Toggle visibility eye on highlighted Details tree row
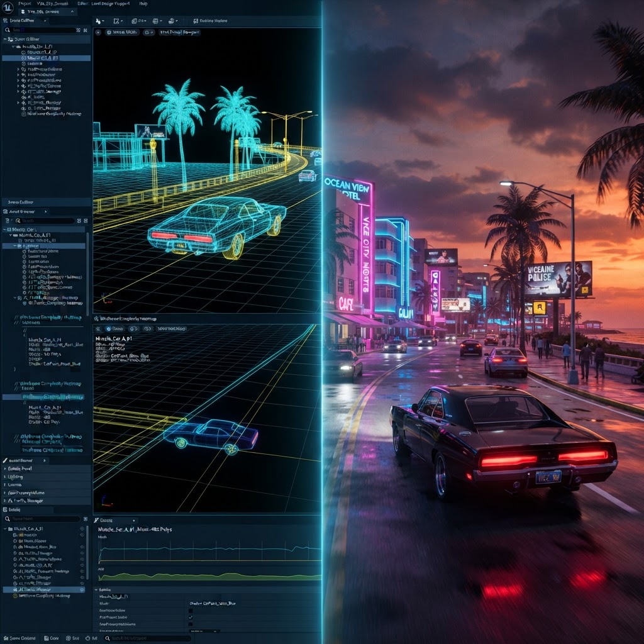The image size is (644, 644). 82,590
